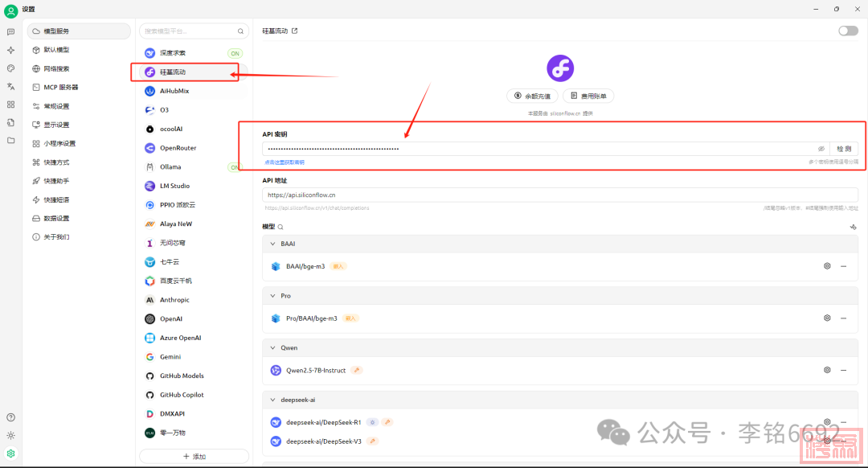Open the assistants chat icon in left sidebar
The height and width of the screenshot is (468, 868).
(10, 31)
